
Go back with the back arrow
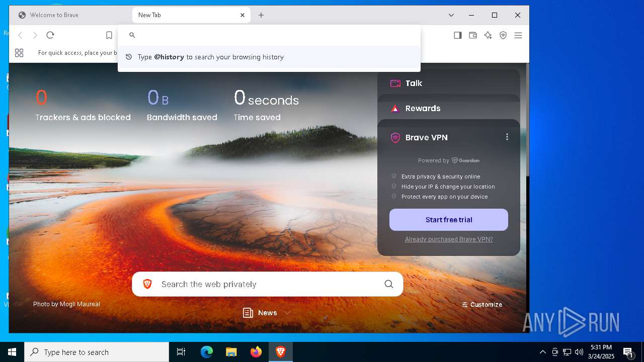(x=20, y=35)
